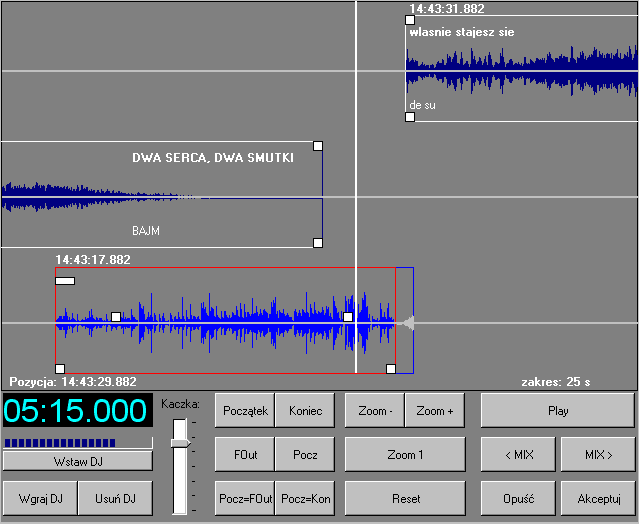Viewport: 639px width, 524px height.
Task: Click the Wgraj DJ button
Action: coord(40,498)
